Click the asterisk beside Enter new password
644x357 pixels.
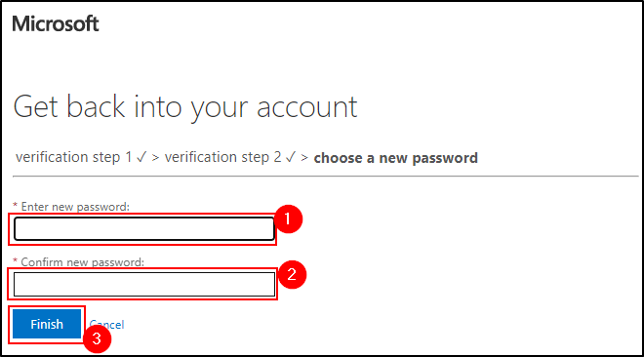point(16,205)
